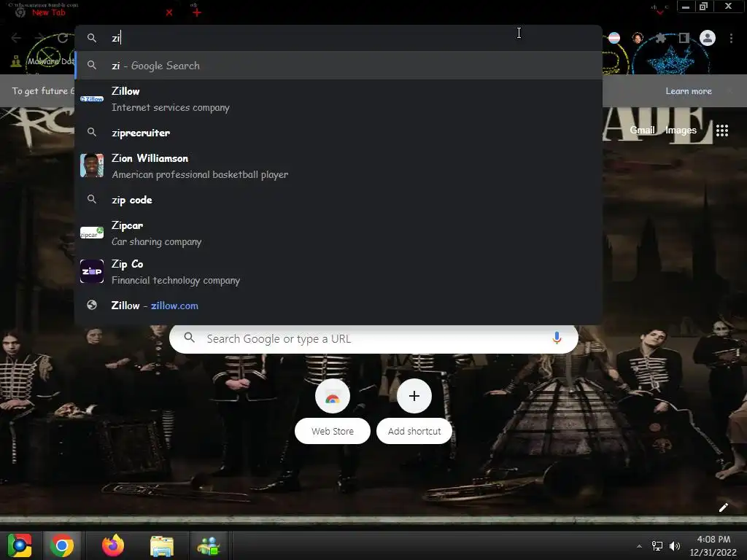Screen dimensions: 747x560
Task: Click the Zillow logo thumbnail
Action: pos(92,99)
